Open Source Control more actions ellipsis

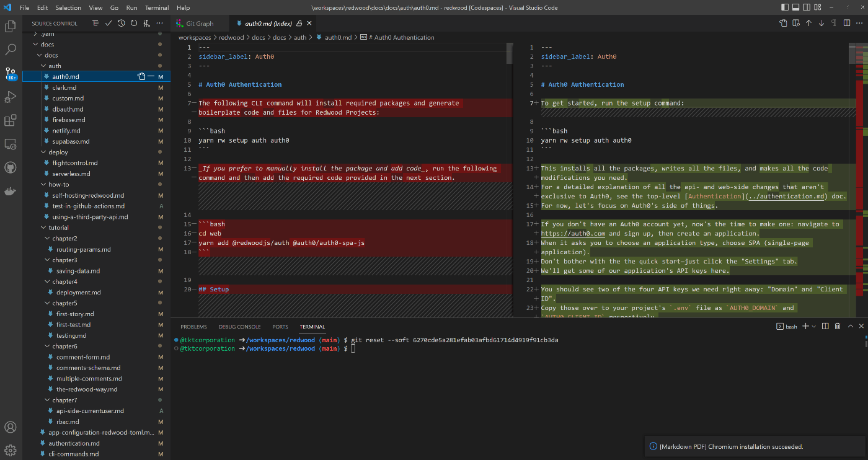(x=159, y=23)
